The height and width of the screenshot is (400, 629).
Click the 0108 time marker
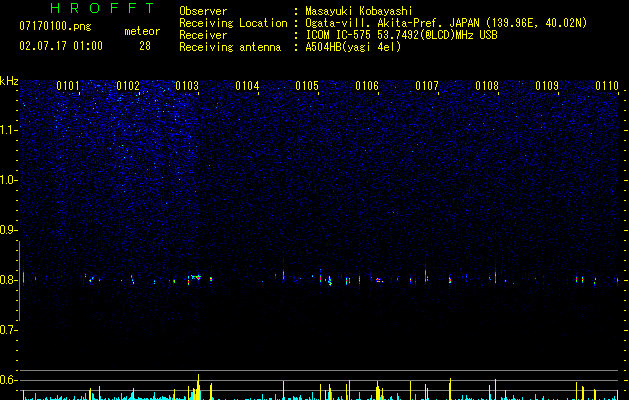(x=487, y=86)
